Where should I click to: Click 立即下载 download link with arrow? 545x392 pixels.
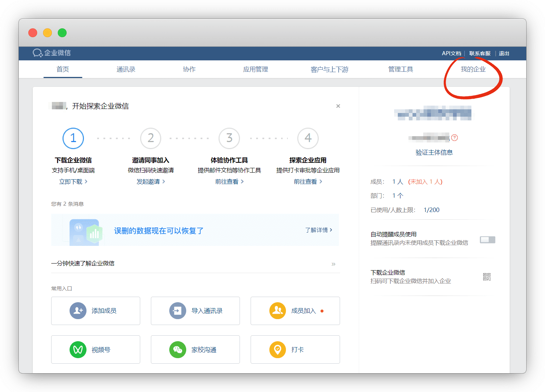point(73,181)
